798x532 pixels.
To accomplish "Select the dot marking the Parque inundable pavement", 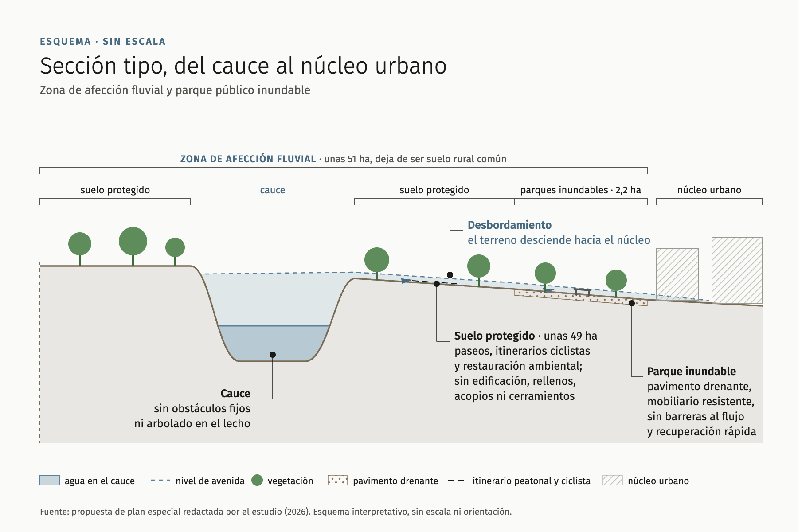I will pyautogui.click(x=632, y=303).
